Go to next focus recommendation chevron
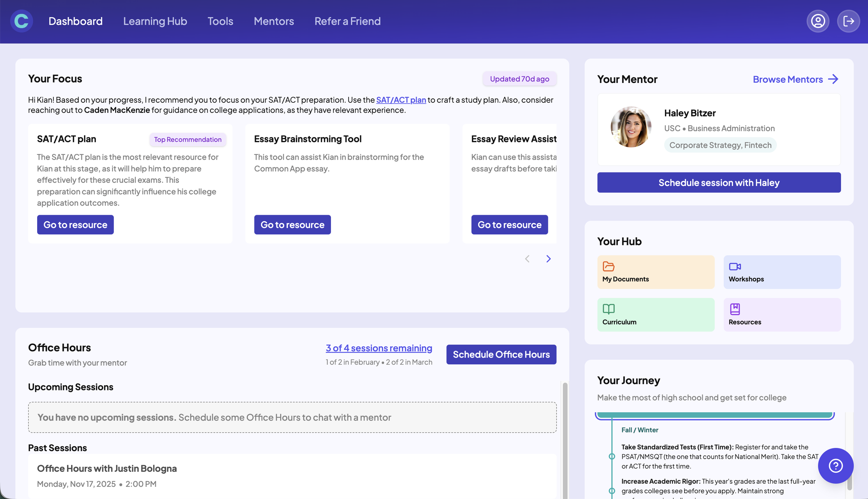868x499 pixels. (x=548, y=259)
